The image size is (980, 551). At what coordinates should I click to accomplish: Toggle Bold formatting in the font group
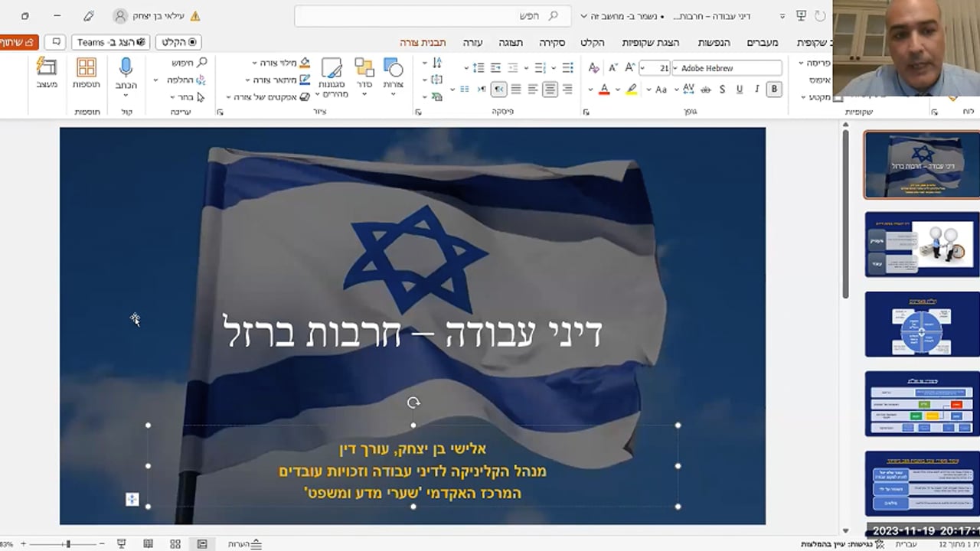774,90
